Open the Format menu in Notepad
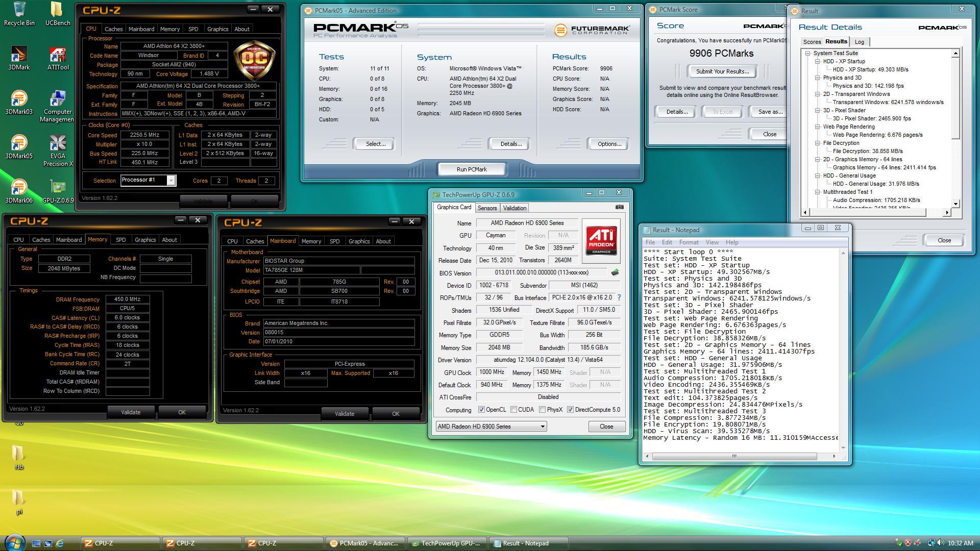The height and width of the screenshot is (551, 980). point(689,242)
